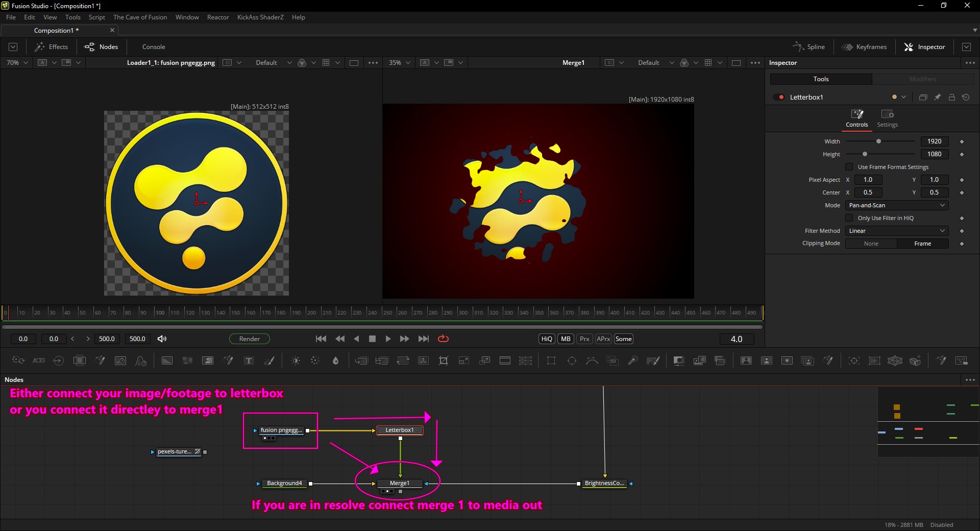Show the Console panel
Viewport: 980px width, 531px height.
coord(154,47)
